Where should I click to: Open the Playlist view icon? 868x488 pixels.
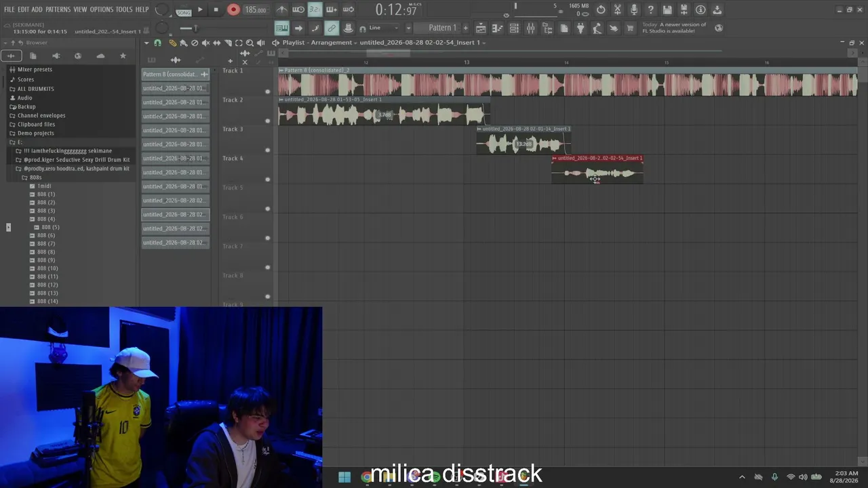(x=481, y=28)
